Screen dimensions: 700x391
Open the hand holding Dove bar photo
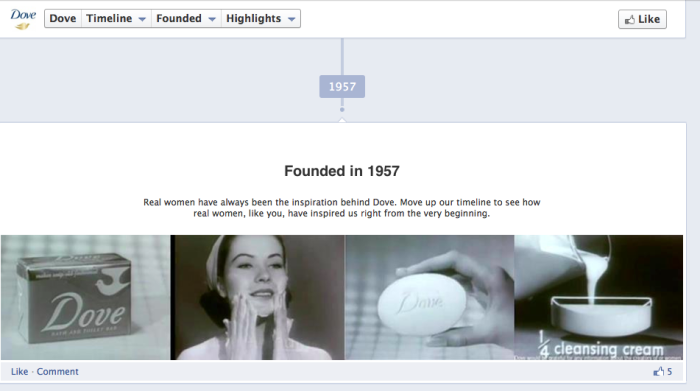pos(429,297)
